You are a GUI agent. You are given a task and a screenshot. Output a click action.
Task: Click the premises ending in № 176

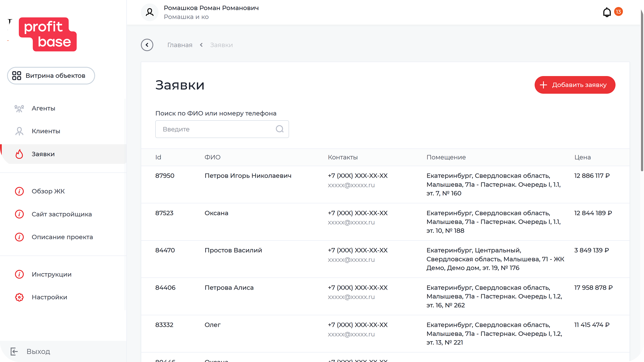point(495,259)
